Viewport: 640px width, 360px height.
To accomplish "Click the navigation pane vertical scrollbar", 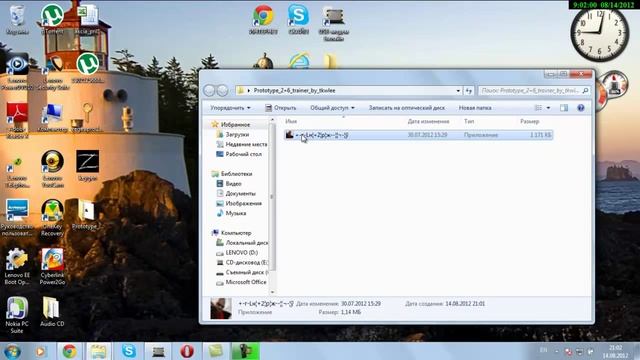I will pyautogui.click(x=272, y=196).
